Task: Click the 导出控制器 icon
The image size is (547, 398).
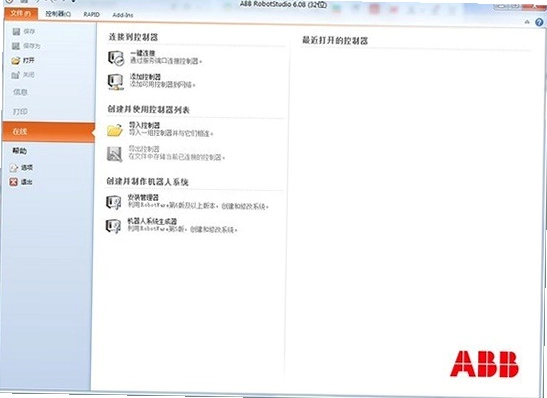Action: pos(114,154)
